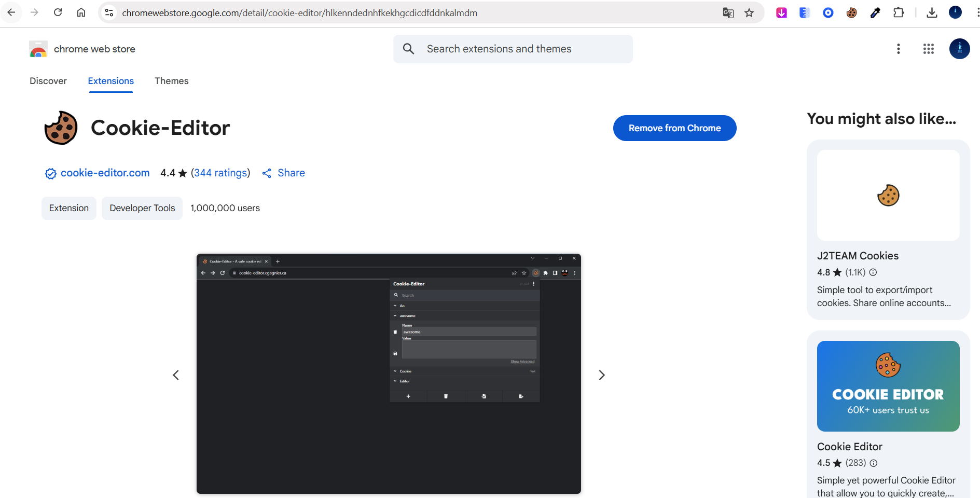Click the J2TEAM 'Simple tool to export/import' description
Viewport: 980px width, 498px height.
(x=884, y=296)
